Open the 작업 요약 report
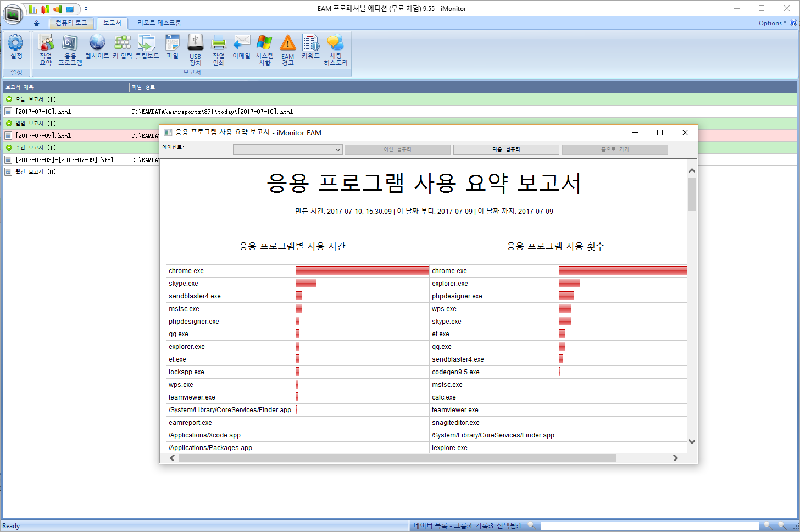800x532 pixels. (x=46, y=49)
